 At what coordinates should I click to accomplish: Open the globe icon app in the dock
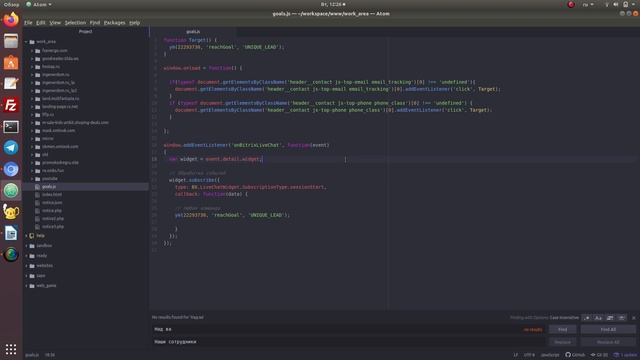point(11,254)
